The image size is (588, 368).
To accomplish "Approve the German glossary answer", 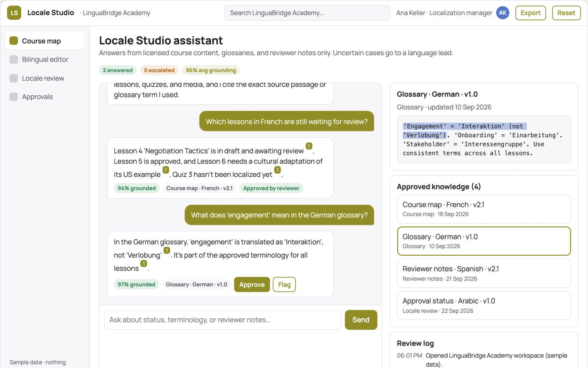I will tap(252, 284).
